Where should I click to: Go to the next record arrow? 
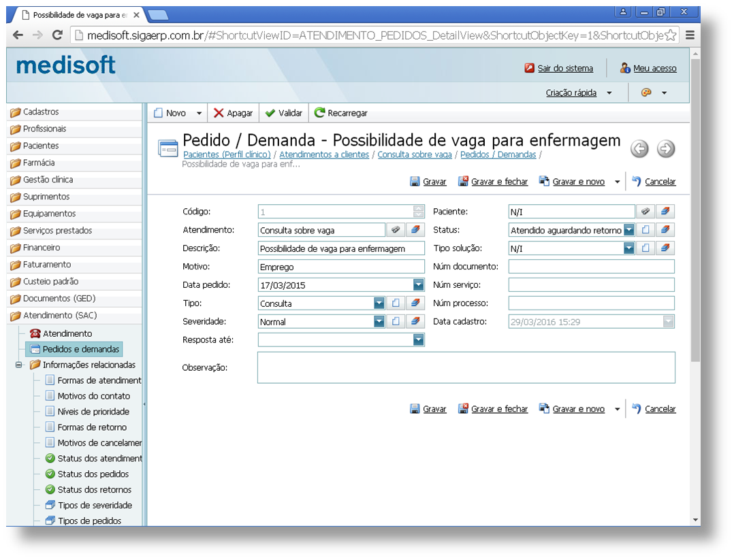(x=666, y=148)
